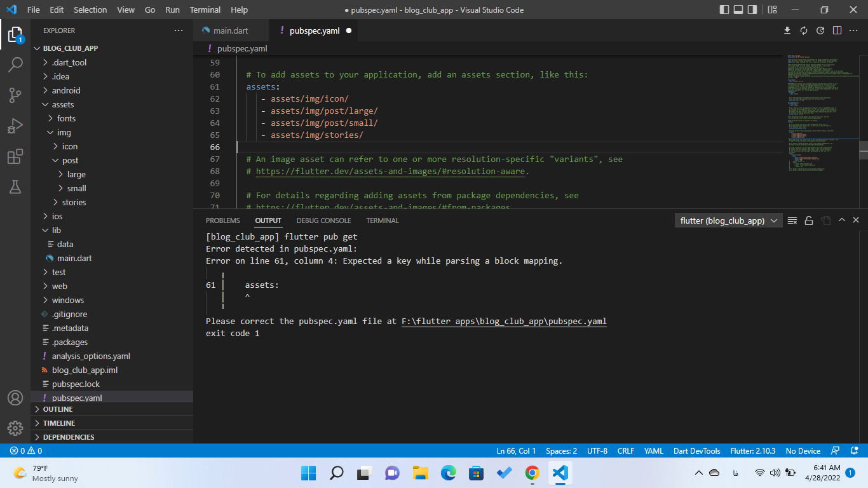Click Dart DevTools in status bar
The height and width of the screenshot is (488, 868).
click(697, 451)
